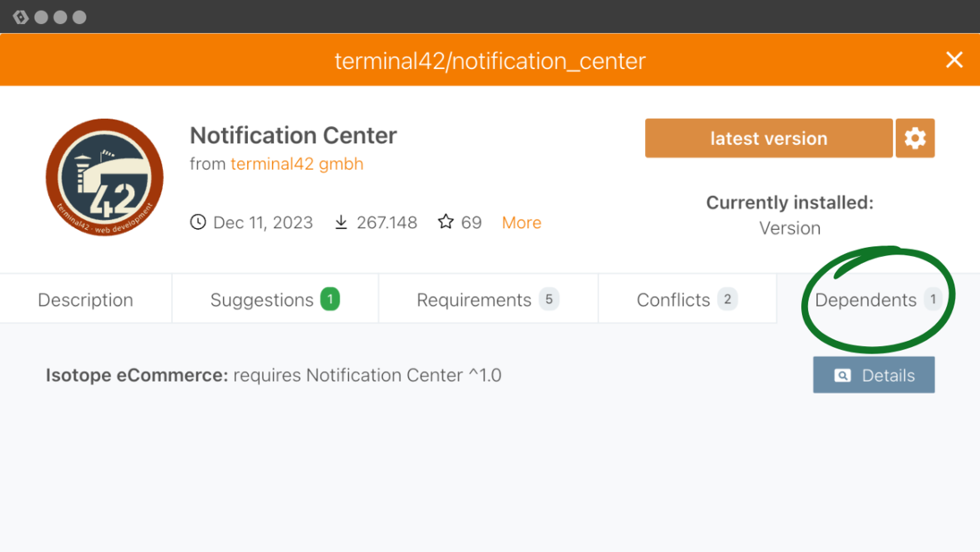Switch to the Description tab
Screen dimensions: 980x552
(85, 300)
